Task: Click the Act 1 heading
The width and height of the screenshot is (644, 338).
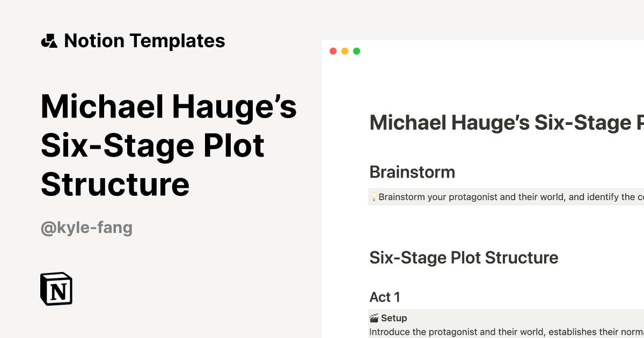Action: pyautogui.click(x=385, y=297)
